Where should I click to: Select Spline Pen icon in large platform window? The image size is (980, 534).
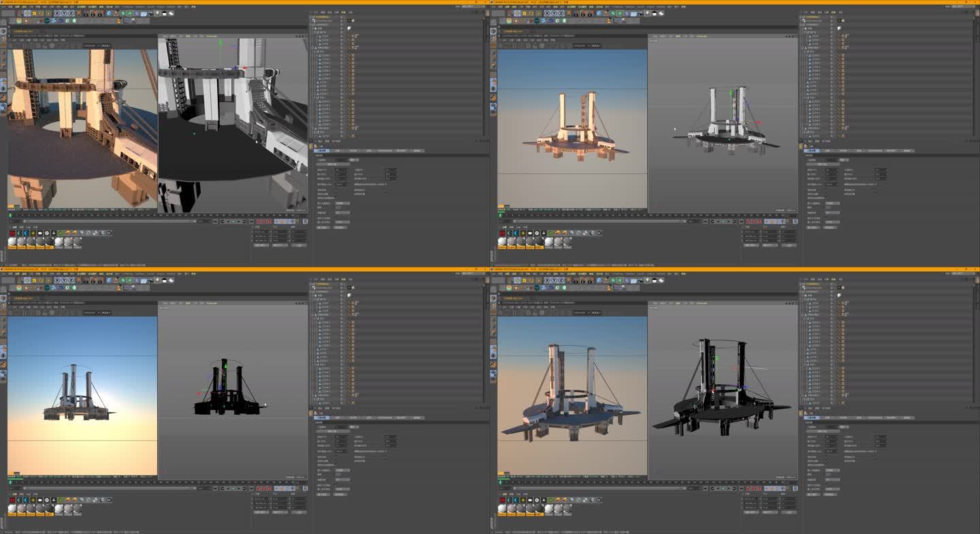tap(606, 280)
